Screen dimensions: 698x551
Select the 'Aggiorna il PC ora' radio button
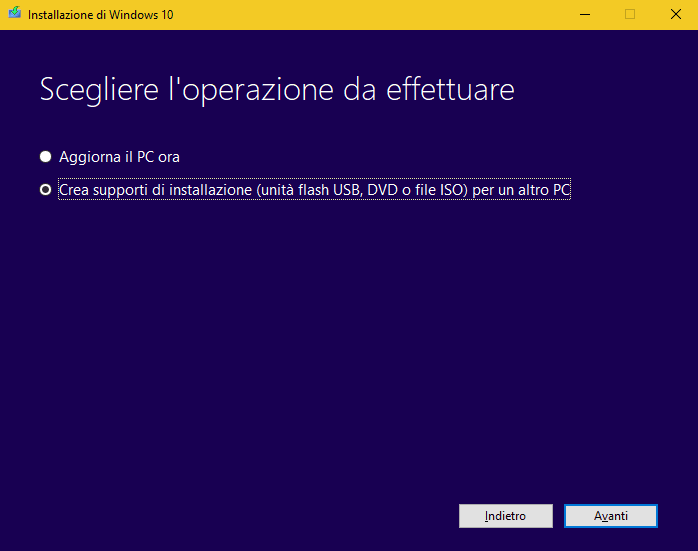(45, 157)
